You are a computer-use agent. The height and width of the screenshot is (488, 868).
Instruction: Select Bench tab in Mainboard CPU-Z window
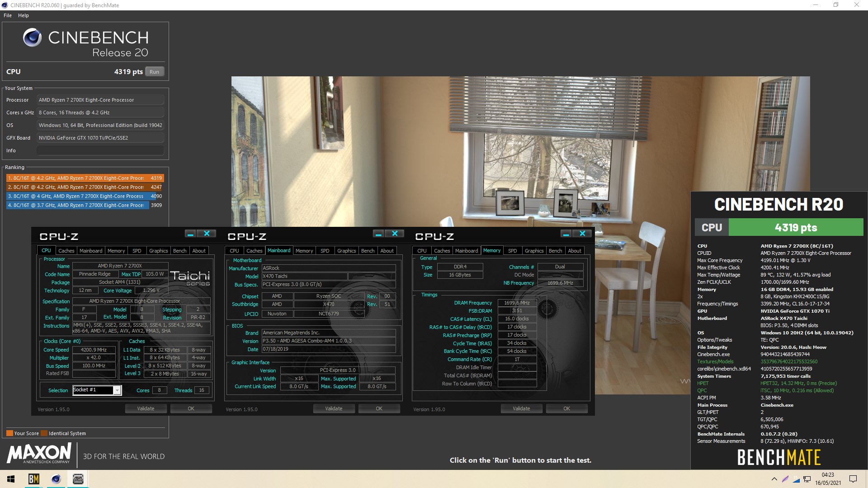coord(368,251)
